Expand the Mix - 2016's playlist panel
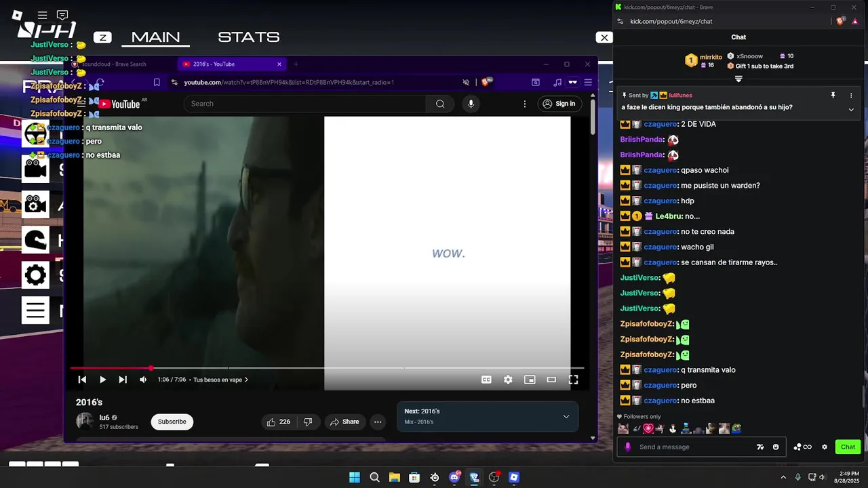This screenshot has width=868, height=488. coord(566,416)
